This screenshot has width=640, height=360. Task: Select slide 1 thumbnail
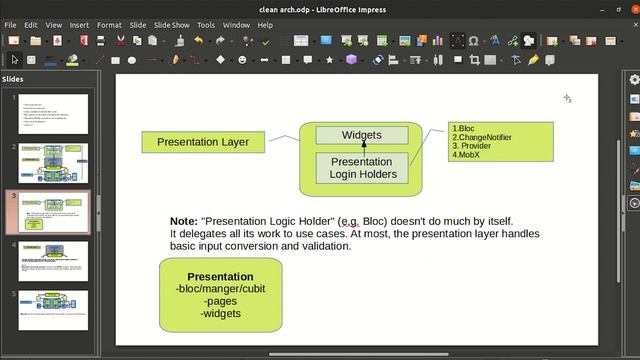[53, 114]
